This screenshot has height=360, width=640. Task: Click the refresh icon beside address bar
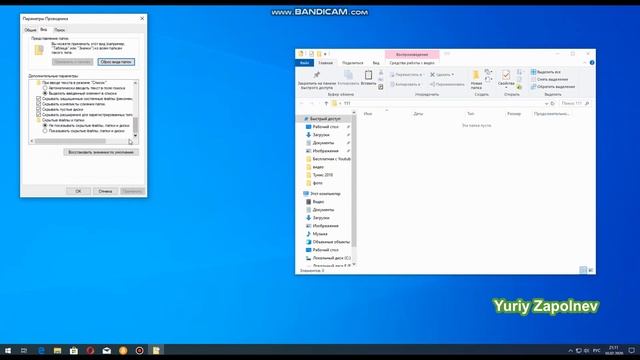click(x=553, y=103)
